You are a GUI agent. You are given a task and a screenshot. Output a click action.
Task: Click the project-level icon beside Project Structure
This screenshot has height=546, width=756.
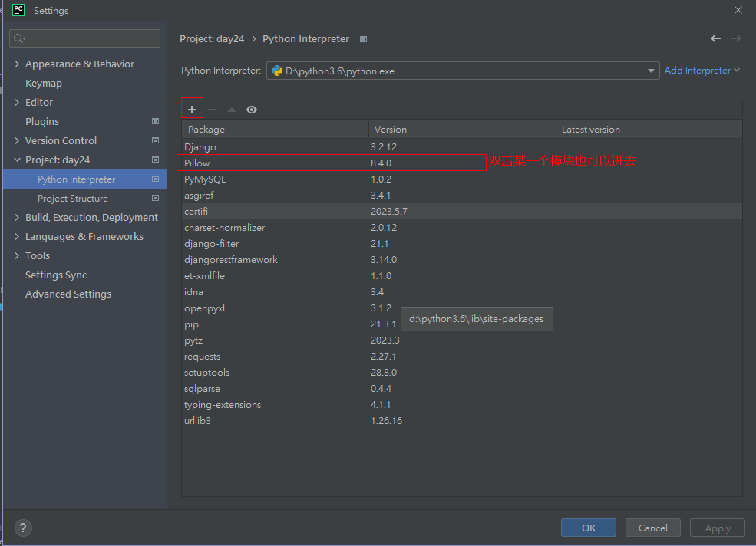(155, 198)
